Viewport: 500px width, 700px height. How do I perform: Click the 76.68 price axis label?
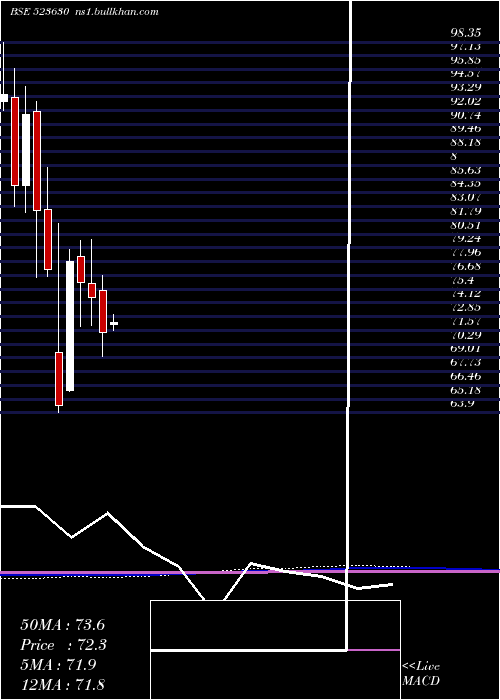click(x=465, y=267)
